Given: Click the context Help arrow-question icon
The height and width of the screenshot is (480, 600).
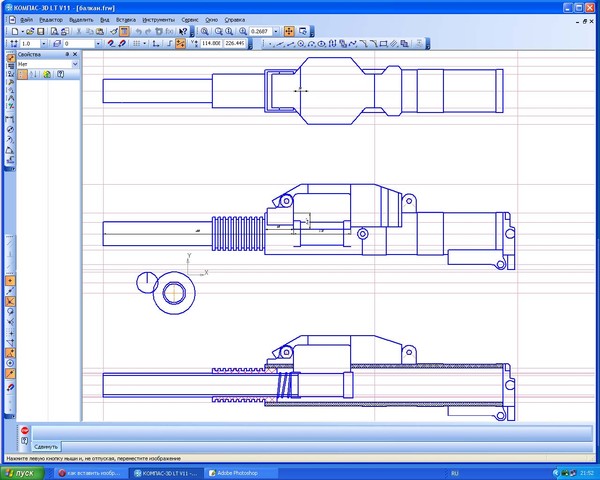Looking at the screenshot, I should (183, 31).
